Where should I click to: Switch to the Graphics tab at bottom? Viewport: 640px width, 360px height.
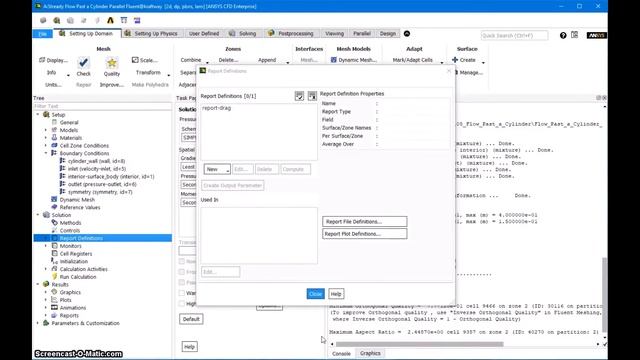coord(370,353)
